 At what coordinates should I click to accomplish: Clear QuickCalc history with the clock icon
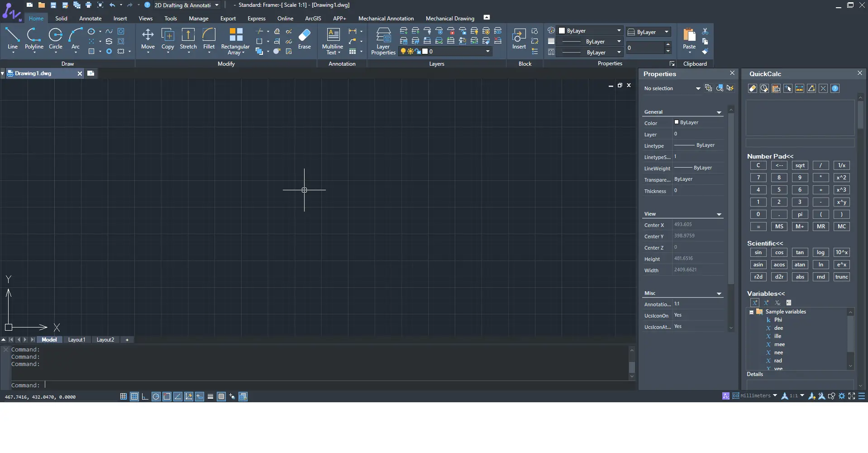(x=764, y=88)
